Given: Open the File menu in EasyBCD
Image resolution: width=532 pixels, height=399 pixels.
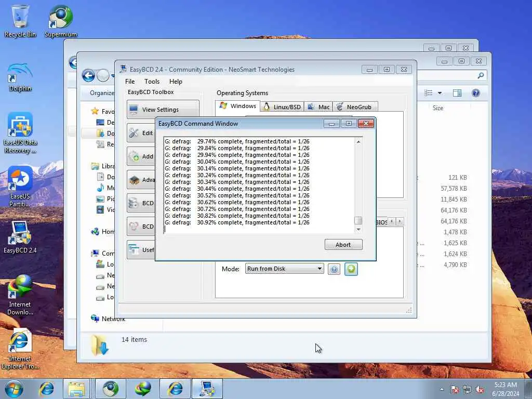Looking at the screenshot, I should 129,82.
